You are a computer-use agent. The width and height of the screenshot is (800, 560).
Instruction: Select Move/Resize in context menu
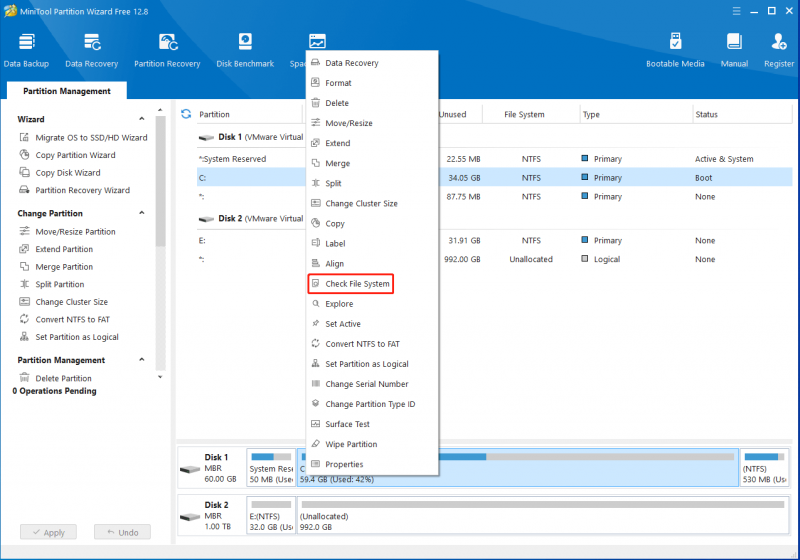point(372,123)
